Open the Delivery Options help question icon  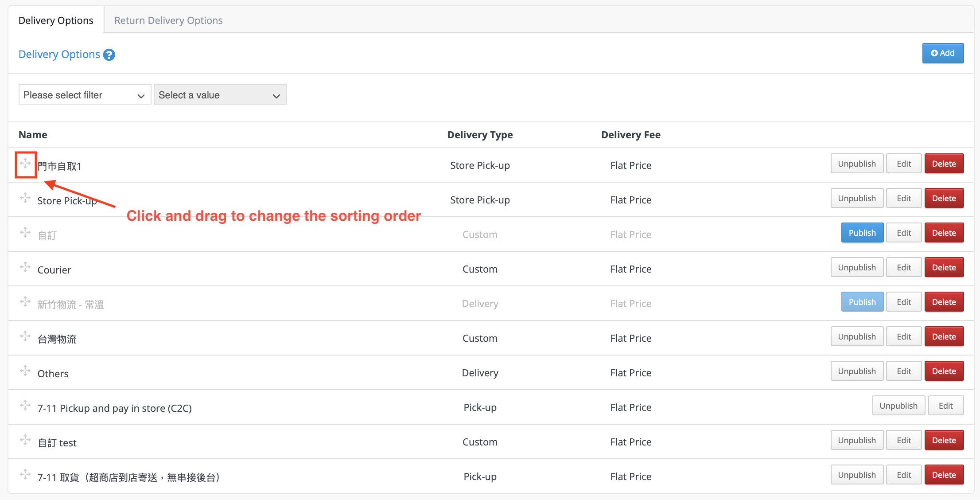109,55
